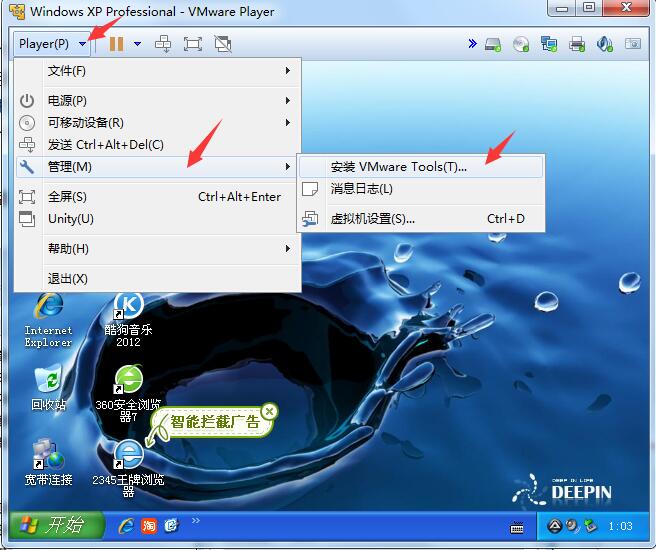Image resolution: width=656 pixels, height=550 pixels.
Task: Click the submenu arrow on the 电源(P) row
Action: 287,100
